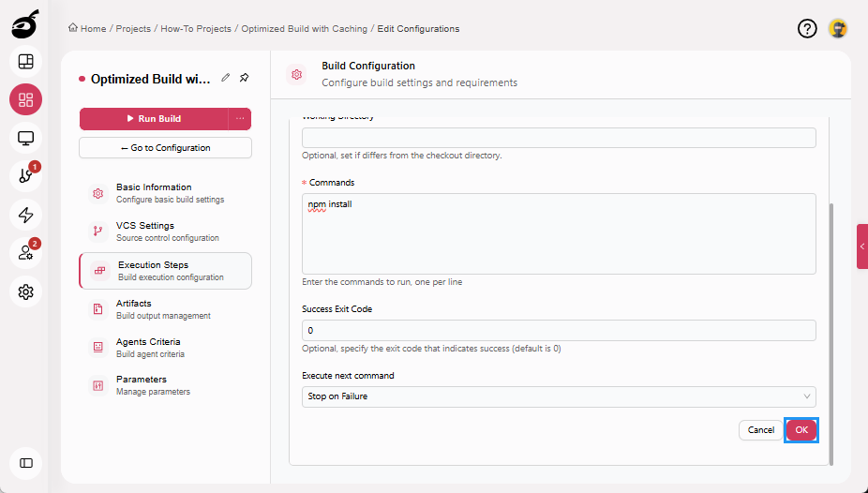Click the Home icon in breadcrumb

pyautogui.click(x=72, y=28)
